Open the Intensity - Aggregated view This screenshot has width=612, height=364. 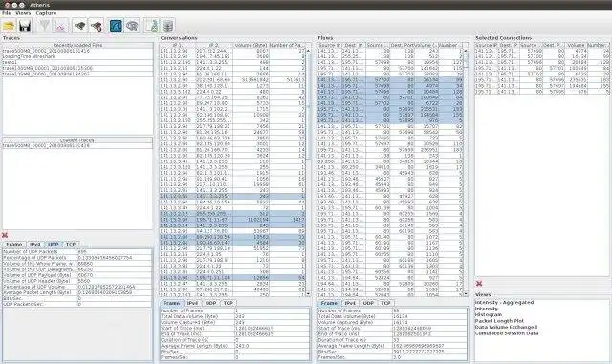pos(504,302)
